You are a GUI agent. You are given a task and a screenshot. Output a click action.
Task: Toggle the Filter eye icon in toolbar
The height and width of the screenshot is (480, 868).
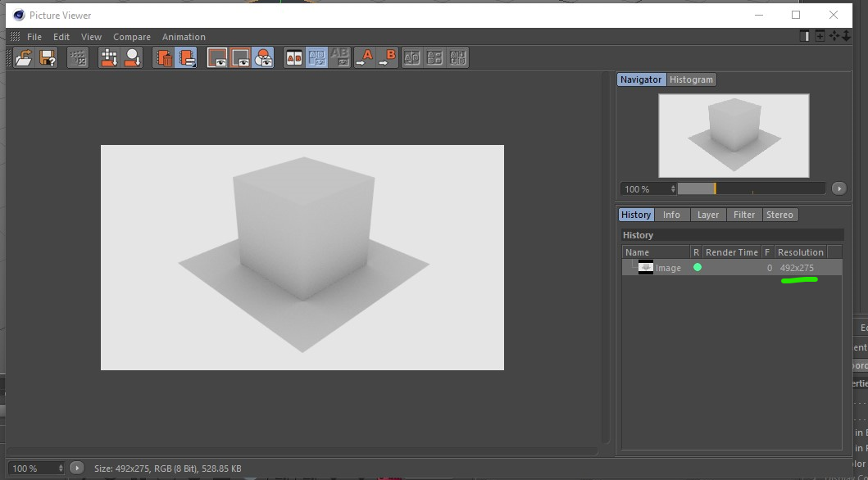(x=263, y=57)
